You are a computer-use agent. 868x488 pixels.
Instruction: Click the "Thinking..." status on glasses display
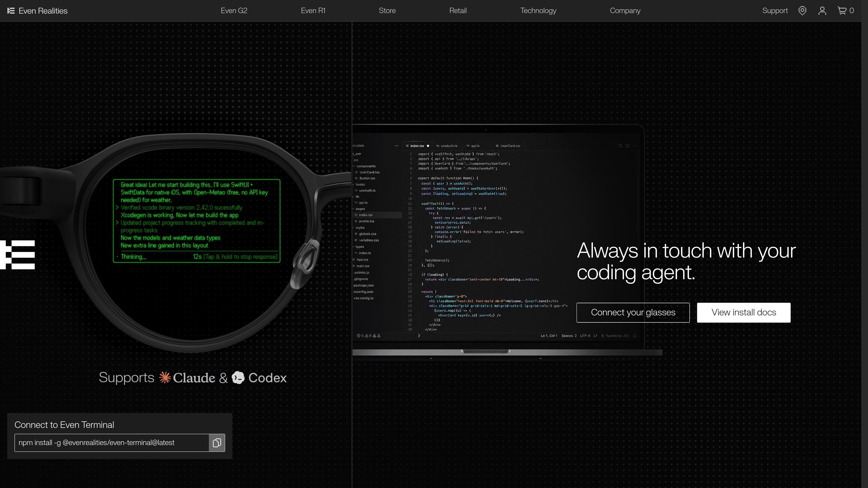pyautogui.click(x=133, y=257)
